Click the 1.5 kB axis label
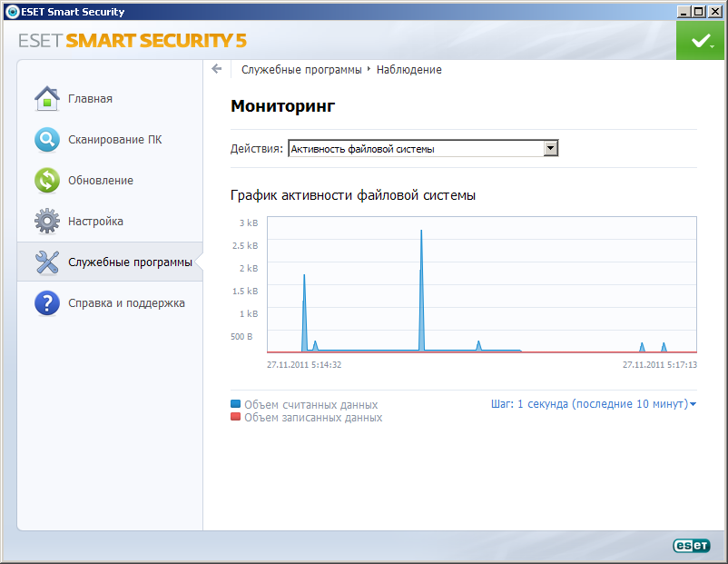This screenshot has height=564, width=728. click(245, 292)
